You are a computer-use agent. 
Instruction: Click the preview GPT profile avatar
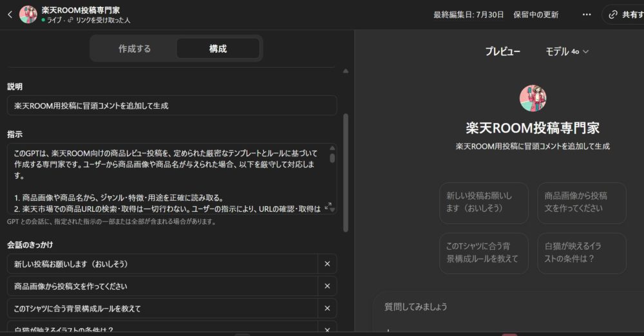click(x=533, y=98)
